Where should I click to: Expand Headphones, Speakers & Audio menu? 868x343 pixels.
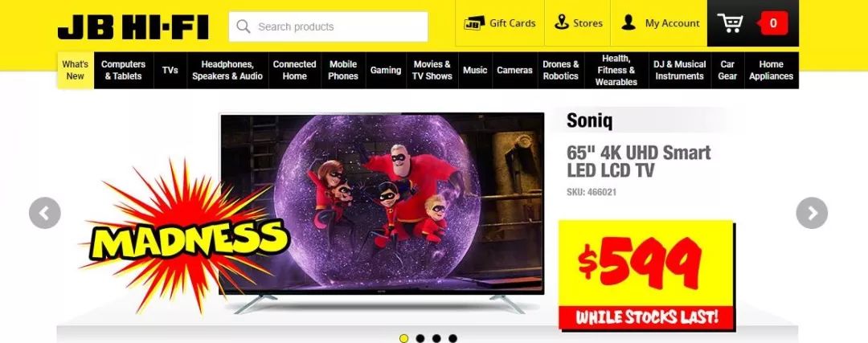click(227, 70)
